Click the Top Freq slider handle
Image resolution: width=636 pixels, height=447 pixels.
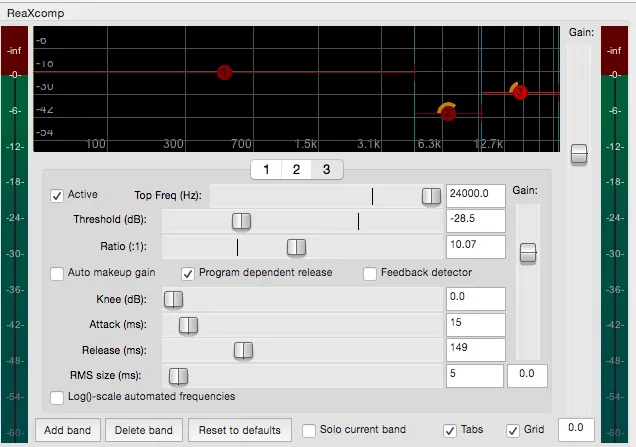click(x=431, y=196)
